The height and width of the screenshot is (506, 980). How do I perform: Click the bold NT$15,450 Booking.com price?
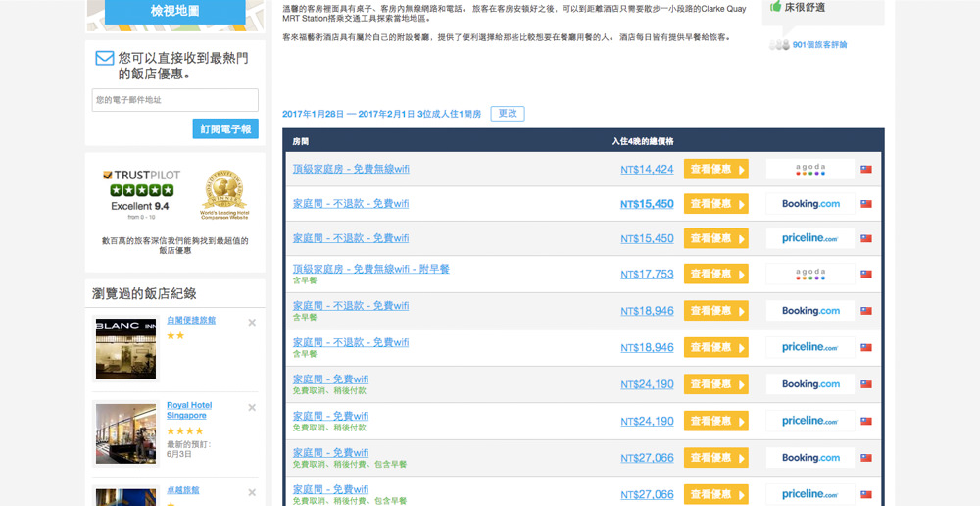click(x=647, y=204)
